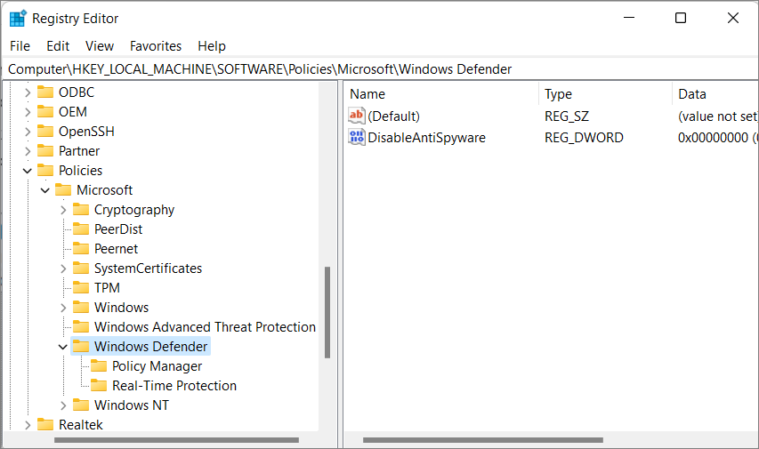Click the PeerDist folder icon
Screen dimensions: 759x449
81,229
